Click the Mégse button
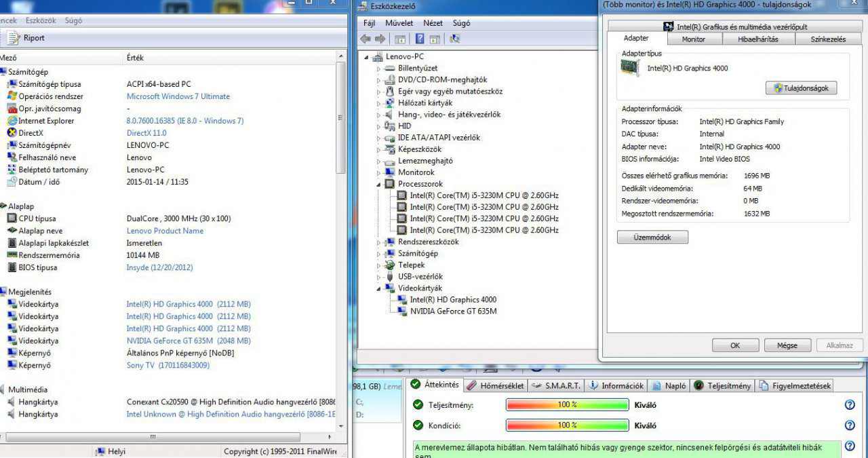This screenshot has height=458, width=868. (x=787, y=345)
